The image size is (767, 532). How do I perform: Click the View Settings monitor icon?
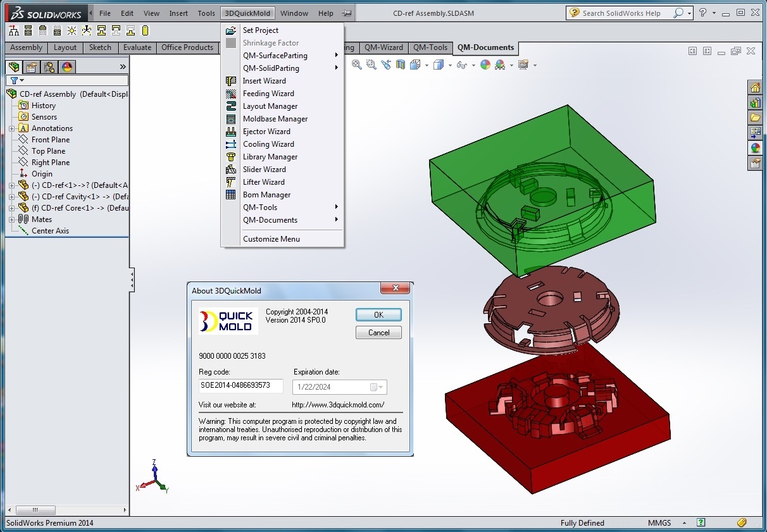tap(523, 65)
